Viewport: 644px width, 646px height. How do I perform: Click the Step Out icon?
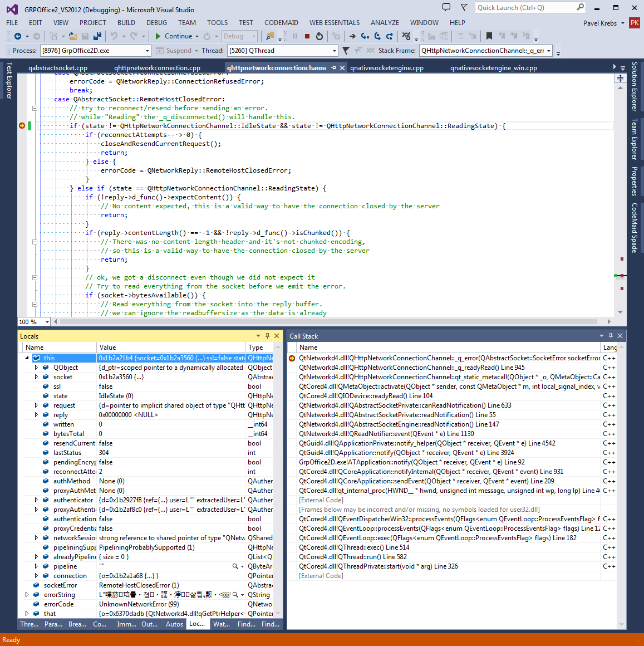pyautogui.click(x=390, y=36)
